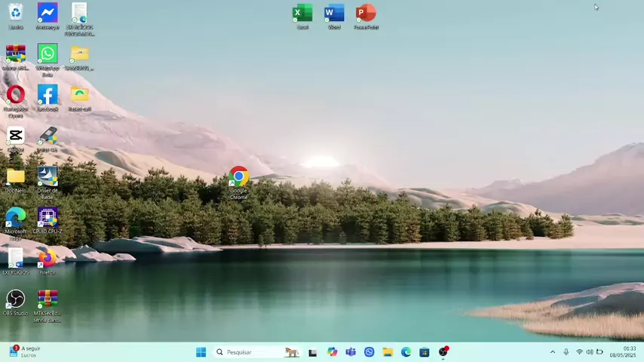Expand the hidden system tray icons chevron
Viewport: 644px width, 362px height.
tap(552, 352)
